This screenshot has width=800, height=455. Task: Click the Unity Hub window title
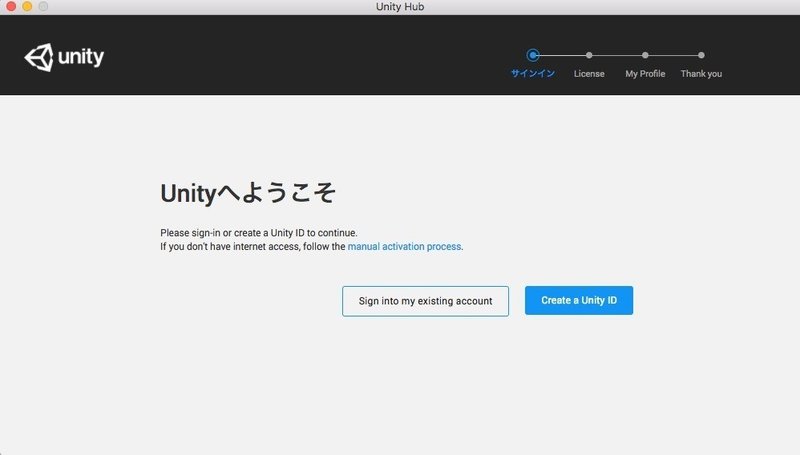tap(400, 7)
